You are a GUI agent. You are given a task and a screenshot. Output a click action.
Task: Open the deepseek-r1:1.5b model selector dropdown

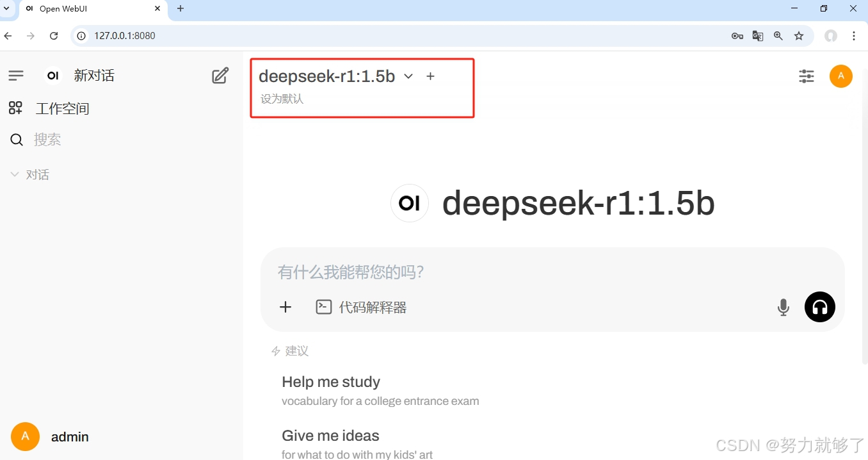336,76
